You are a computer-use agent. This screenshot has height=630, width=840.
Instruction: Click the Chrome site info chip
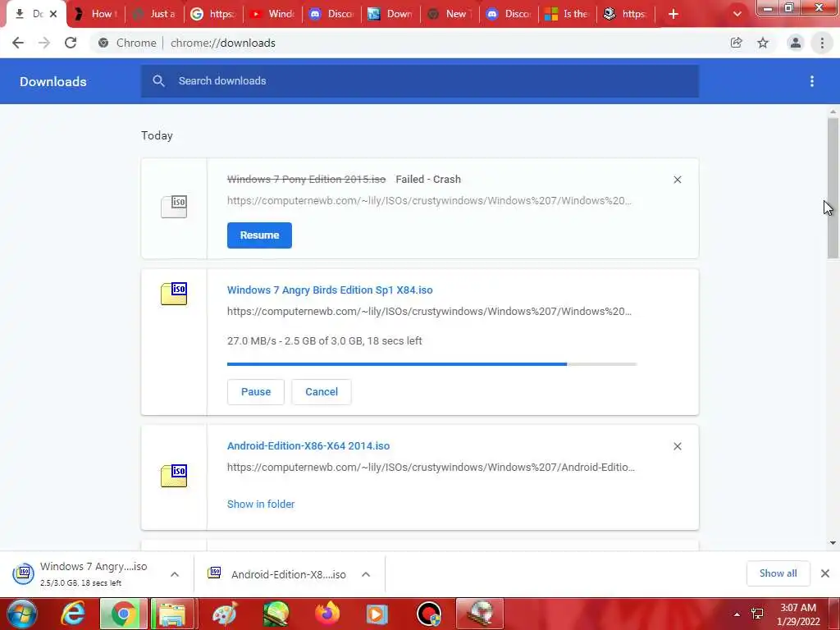click(129, 43)
